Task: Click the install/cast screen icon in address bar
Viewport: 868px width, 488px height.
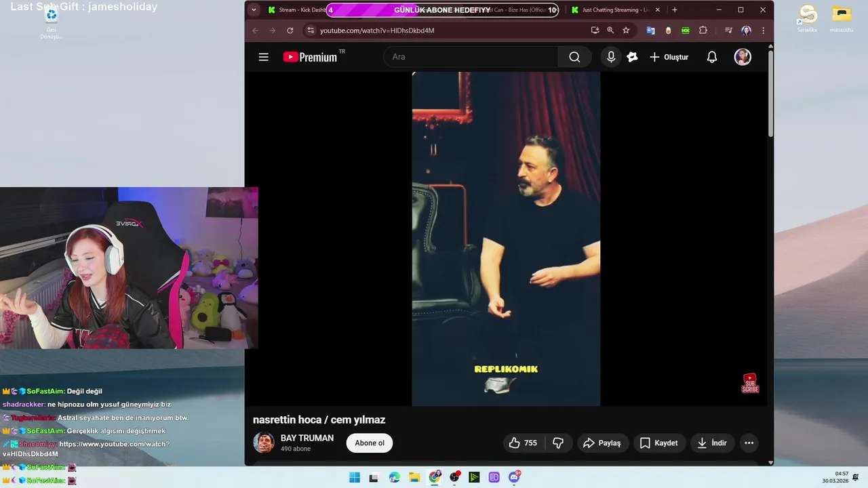Action: 595,30
